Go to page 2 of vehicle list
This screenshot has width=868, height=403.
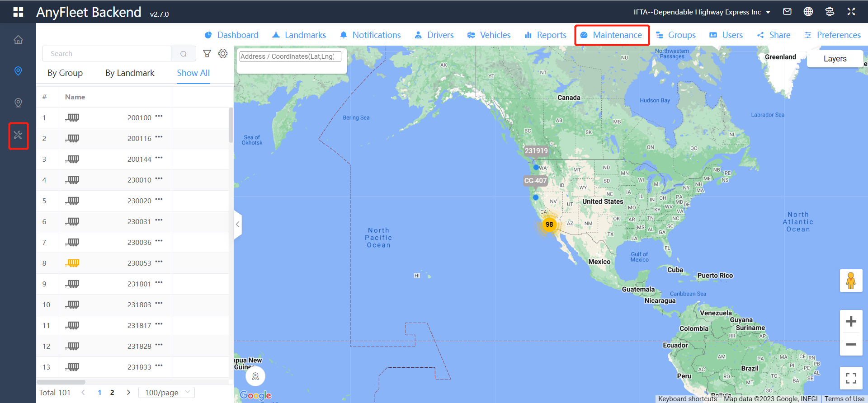[x=112, y=393]
